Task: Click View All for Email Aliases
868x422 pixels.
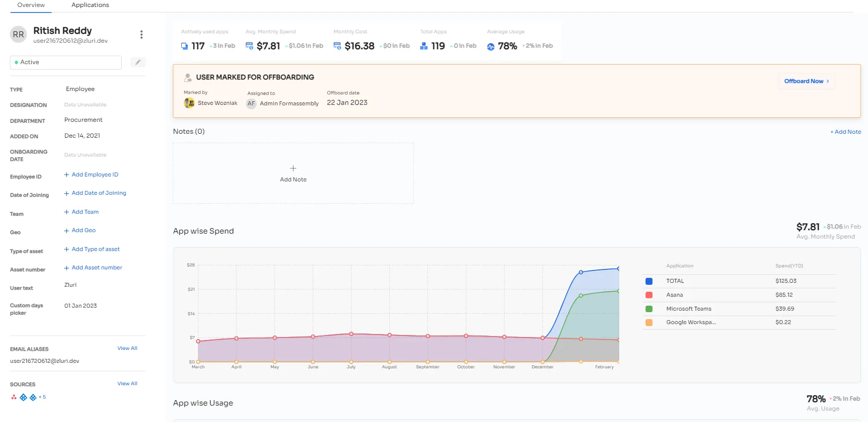Action: point(127,348)
